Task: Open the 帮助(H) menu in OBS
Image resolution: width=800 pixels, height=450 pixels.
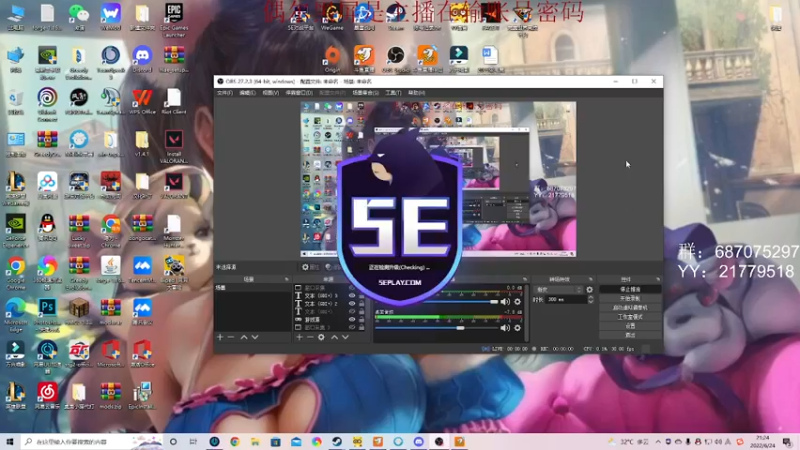Action: (416, 93)
